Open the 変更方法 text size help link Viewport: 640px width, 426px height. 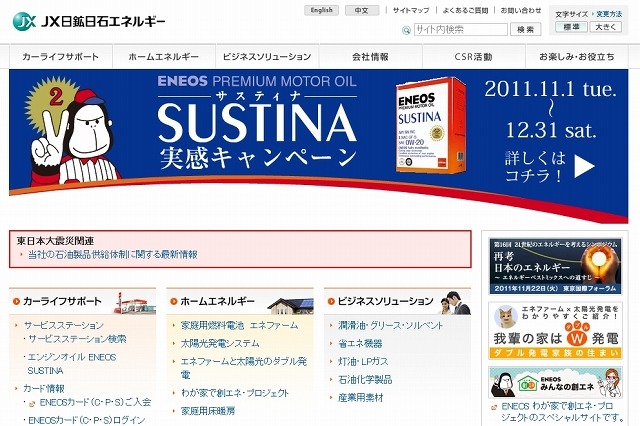tap(609, 14)
